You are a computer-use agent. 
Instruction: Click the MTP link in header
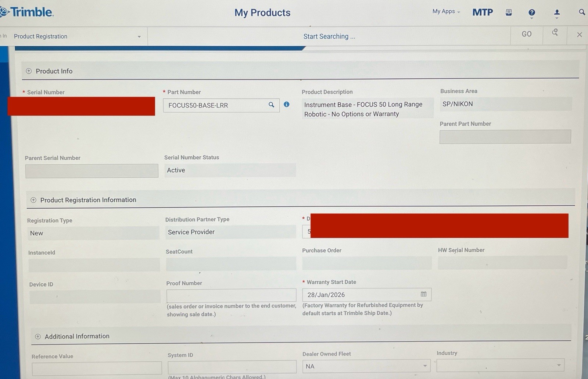pyautogui.click(x=483, y=13)
